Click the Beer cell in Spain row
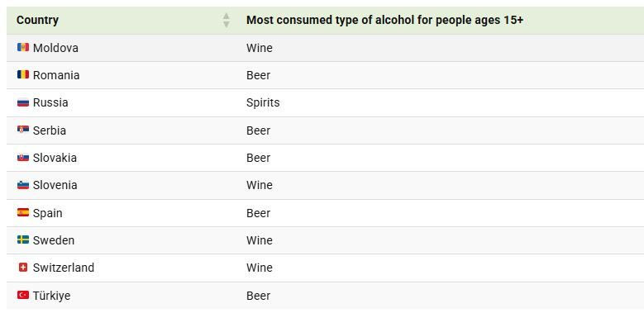This screenshot has width=644, height=313. click(258, 213)
